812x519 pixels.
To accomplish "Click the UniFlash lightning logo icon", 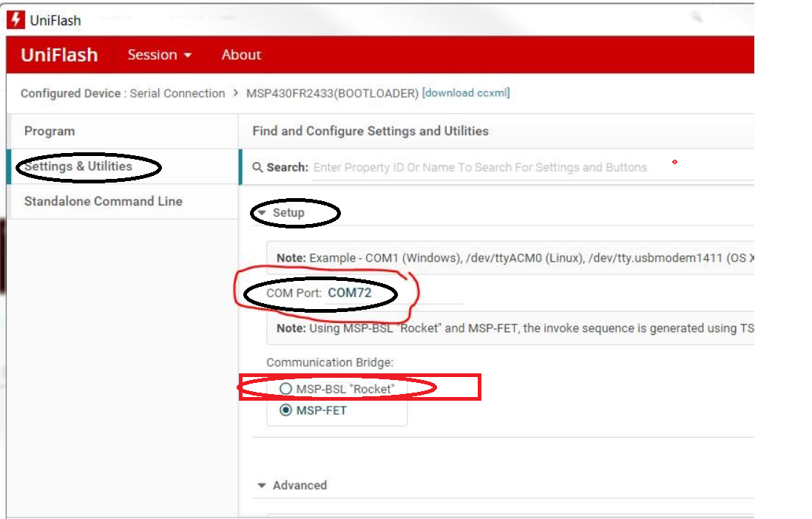I will pyautogui.click(x=16, y=20).
